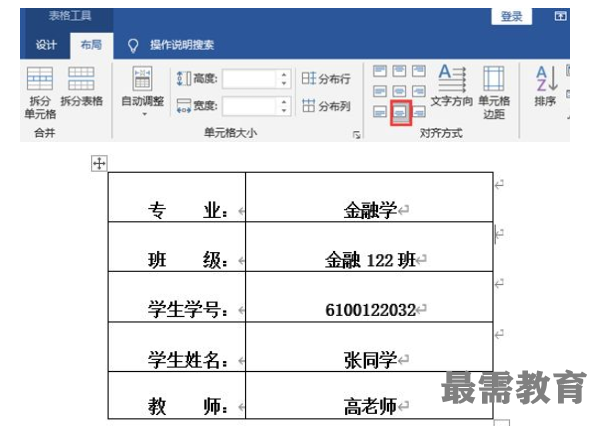Click the cell containing 学生姓名:
This screenshot has width=593, height=427.
click(x=177, y=347)
